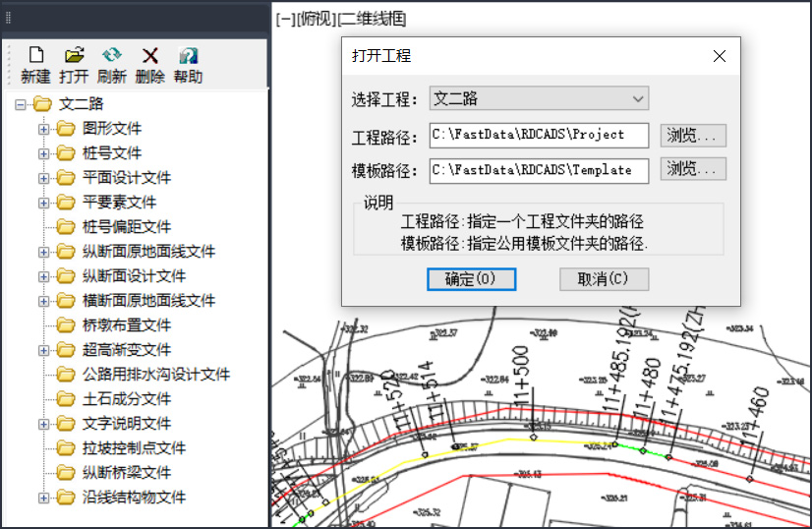812x529 pixels.
Task: Select the 拉坡控制点文件 tree label
Action: pyautogui.click(x=134, y=448)
